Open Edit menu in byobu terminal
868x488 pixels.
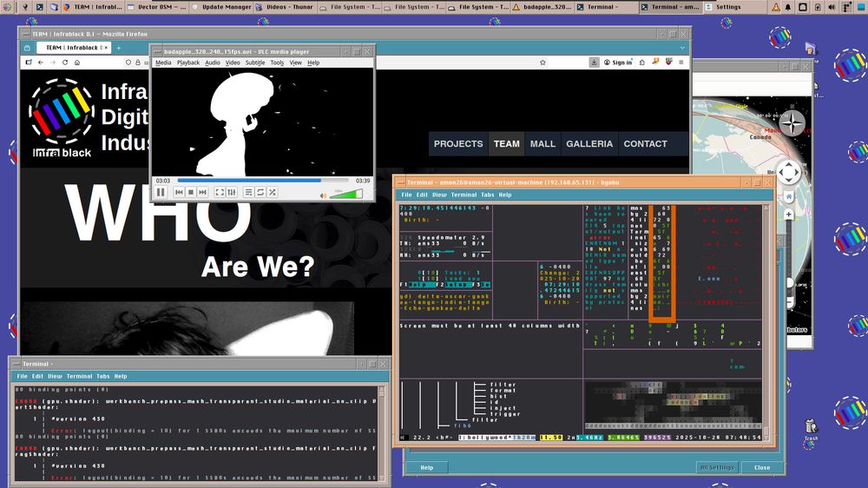point(422,195)
